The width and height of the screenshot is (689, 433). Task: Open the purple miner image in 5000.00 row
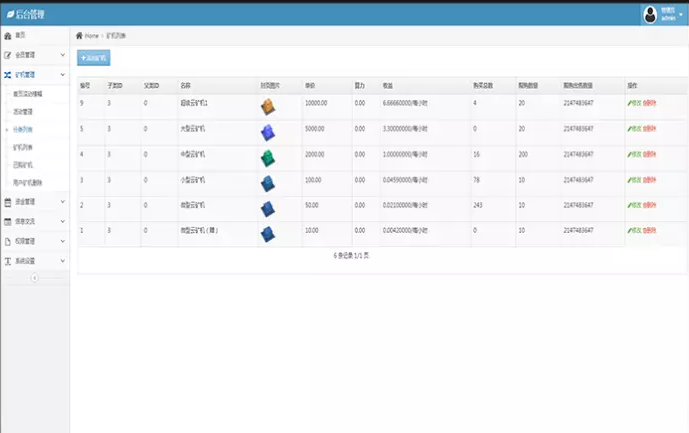click(268, 133)
